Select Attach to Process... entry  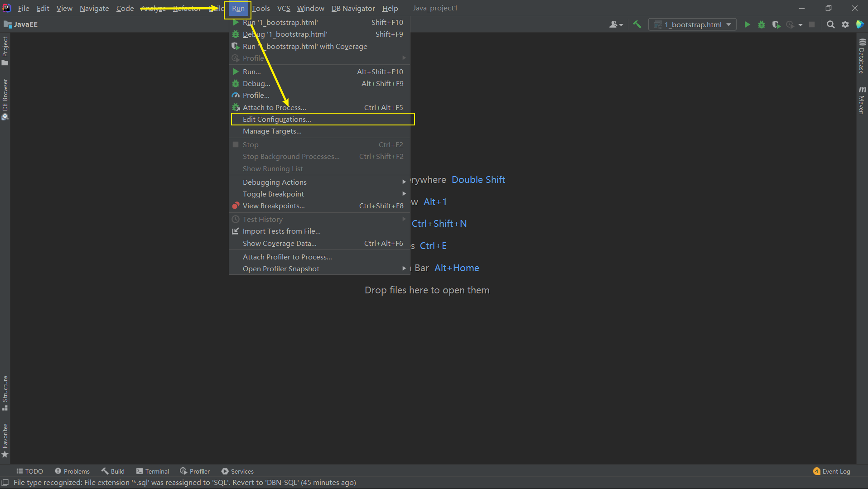click(x=319, y=107)
